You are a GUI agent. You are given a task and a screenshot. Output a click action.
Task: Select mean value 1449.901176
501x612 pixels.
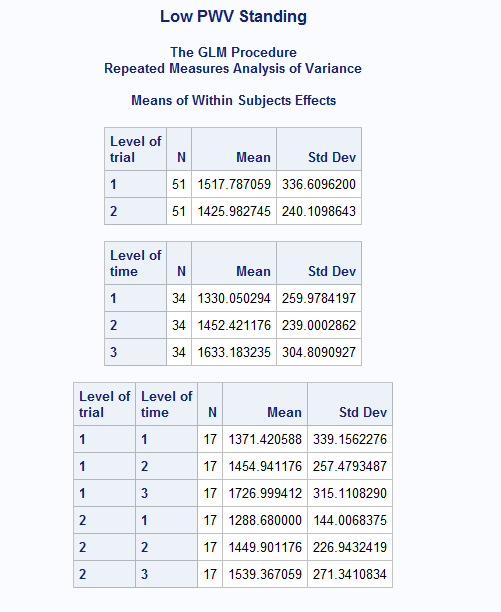coord(265,547)
